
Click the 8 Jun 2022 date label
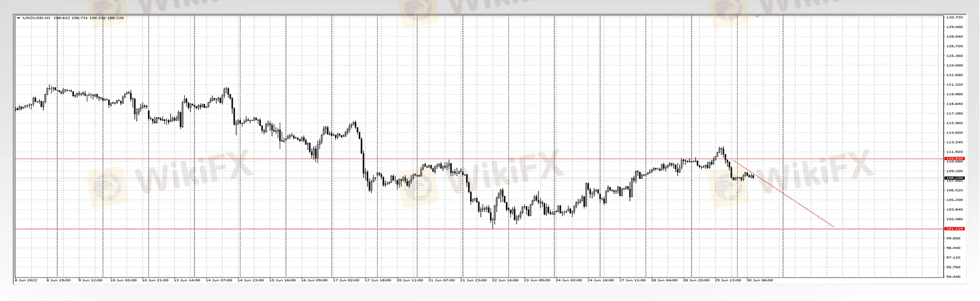(26, 280)
